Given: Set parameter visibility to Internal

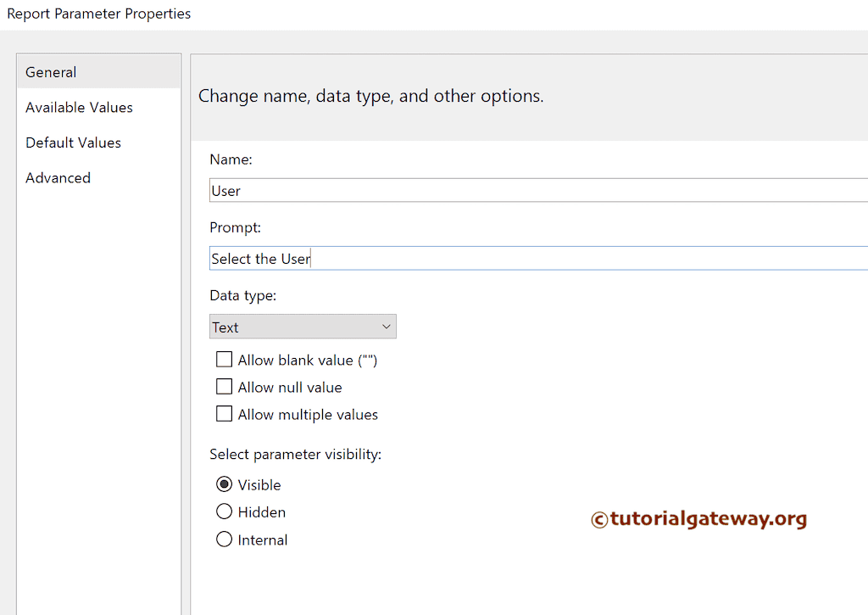Looking at the screenshot, I should coord(225,540).
